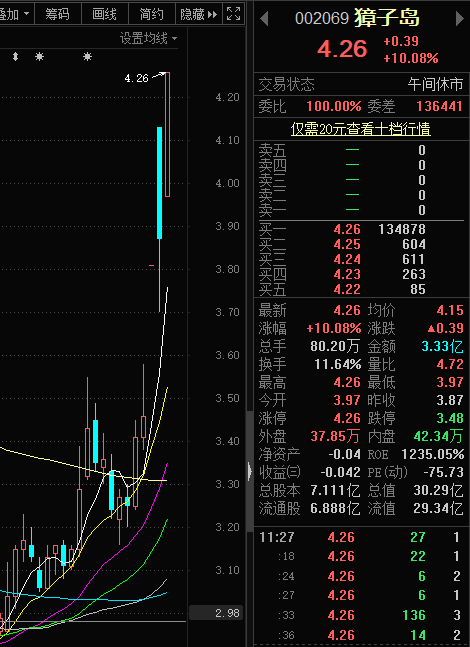Select the 筹码 chip distribution tab

click(x=57, y=14)
